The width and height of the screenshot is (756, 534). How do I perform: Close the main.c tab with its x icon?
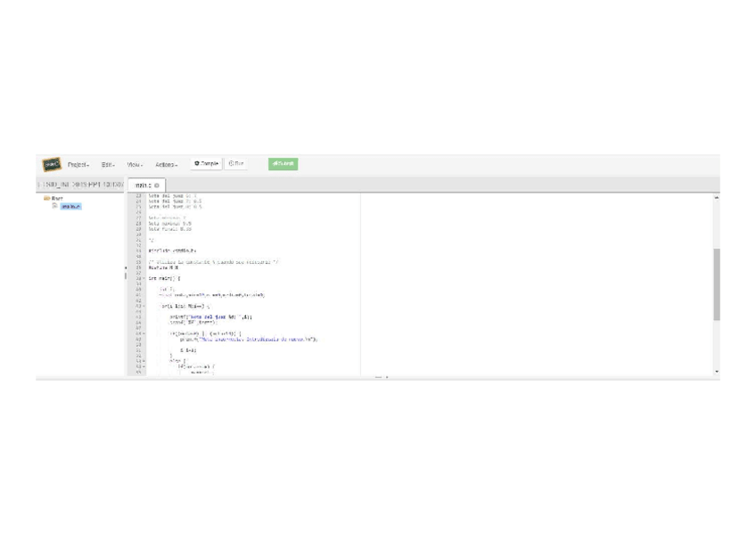pos(157,185)
